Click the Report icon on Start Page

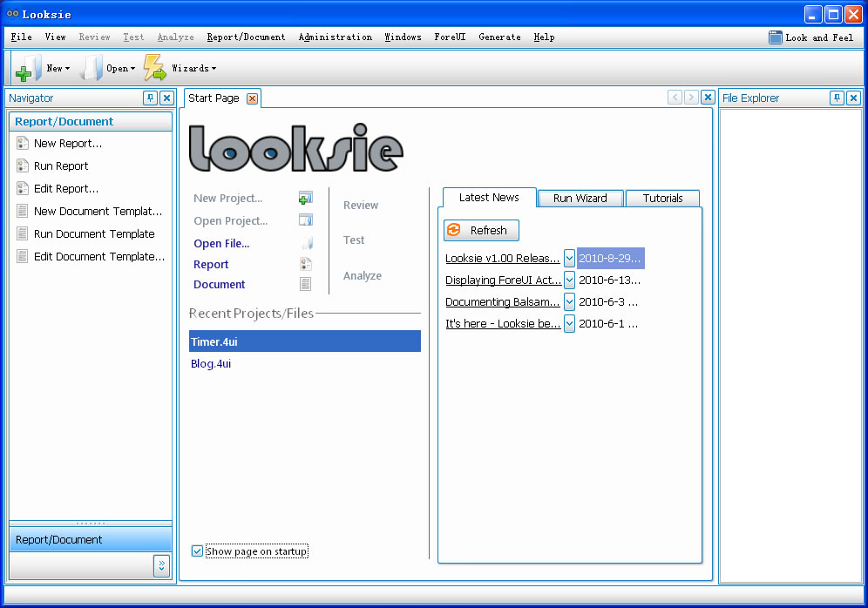tap(305, 264)
